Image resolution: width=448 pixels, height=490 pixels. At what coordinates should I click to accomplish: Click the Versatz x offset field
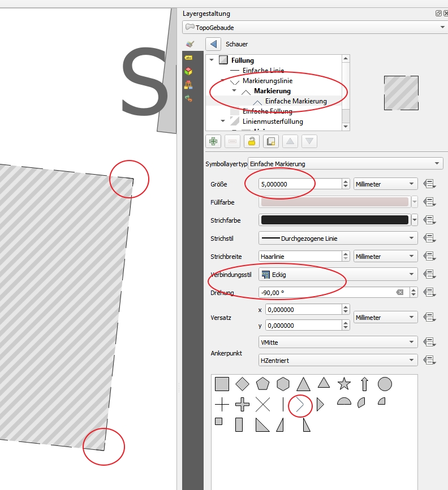pyautogui.click(x=304, y=310)
